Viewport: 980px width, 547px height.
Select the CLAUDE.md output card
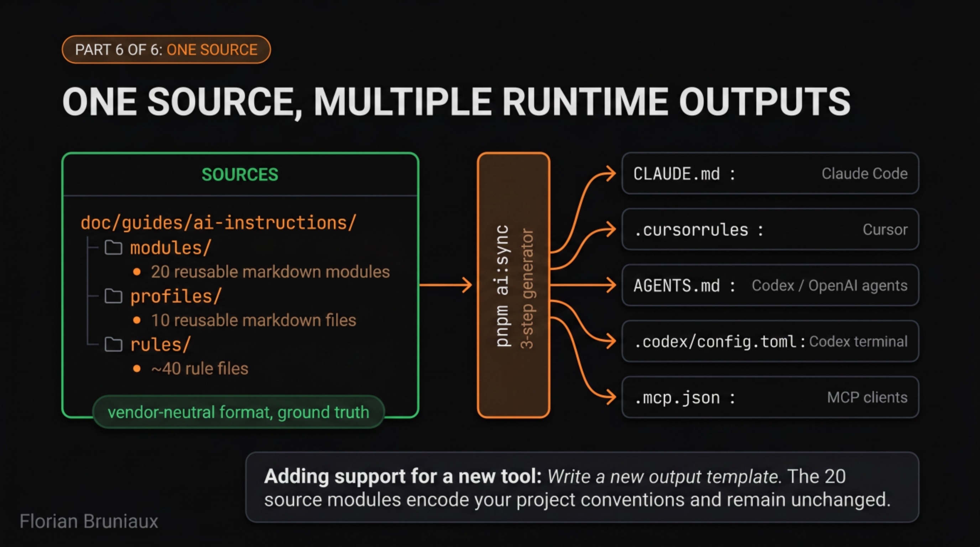tap(770, 173)
